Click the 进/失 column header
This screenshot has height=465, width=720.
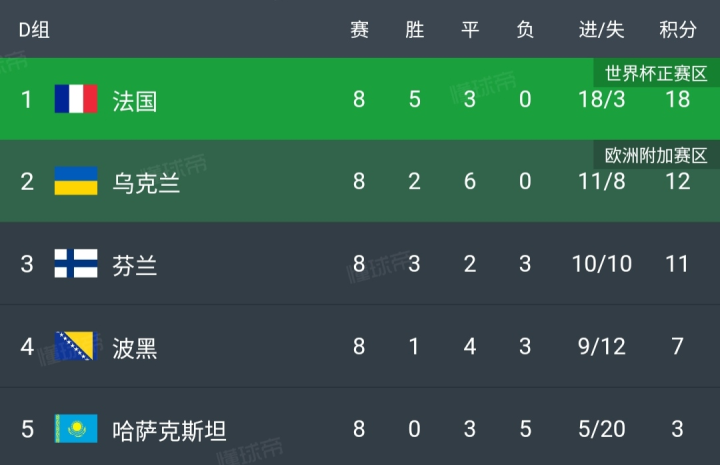[601, 30]
